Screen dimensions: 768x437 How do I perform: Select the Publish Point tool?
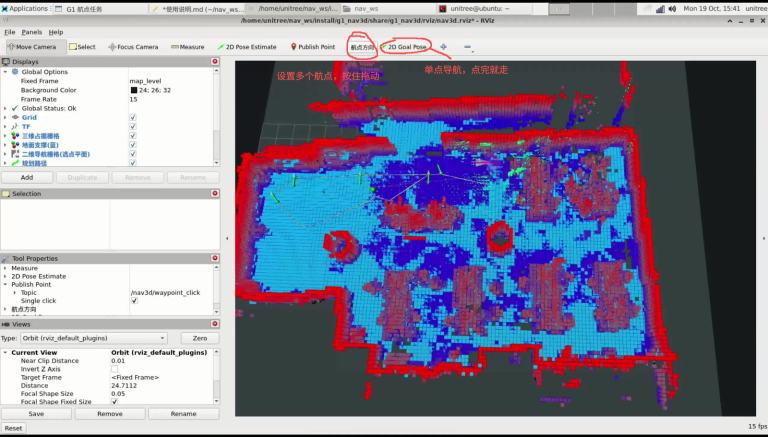click(x=312, y=47)
